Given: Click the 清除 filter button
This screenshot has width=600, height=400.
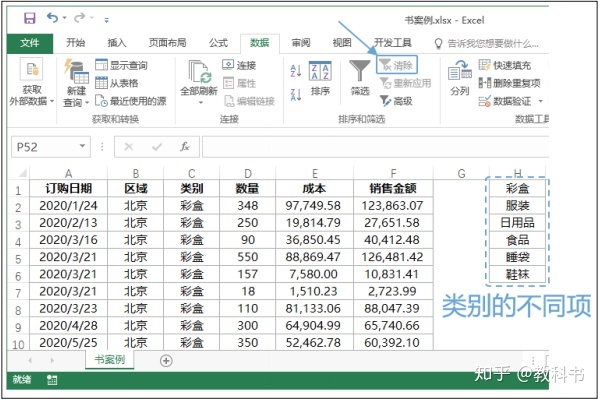Looking at the screenshot, I should click(x=397, y=65).
